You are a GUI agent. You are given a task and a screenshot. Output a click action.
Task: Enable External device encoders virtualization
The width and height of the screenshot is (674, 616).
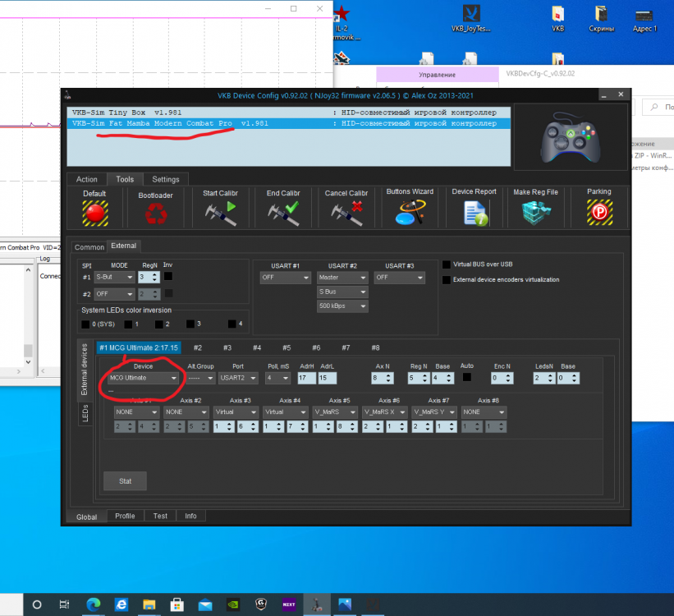[447, 279]
